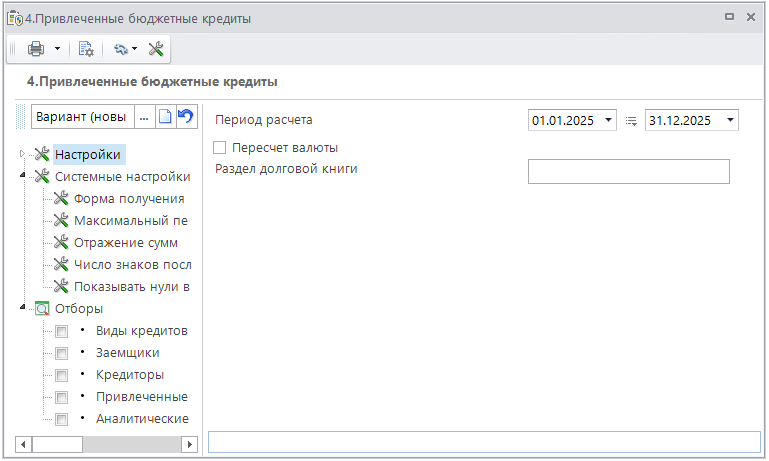Open the start date 01.01.2025 dropdown
The height and width of the screenshot is (461, 769).
[608, 120]
